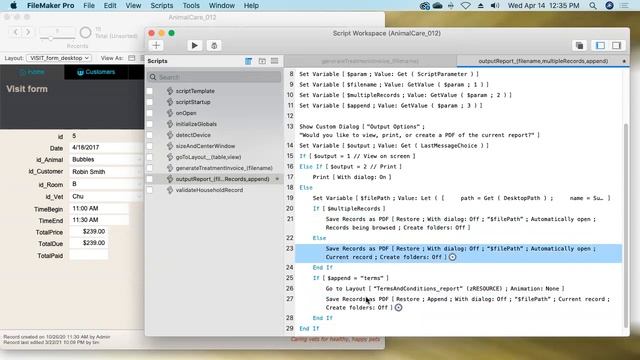This screenshot has height=360, width=640.
Task: Click the new folder icon in Scripts header
Action: tap(262, 61)
